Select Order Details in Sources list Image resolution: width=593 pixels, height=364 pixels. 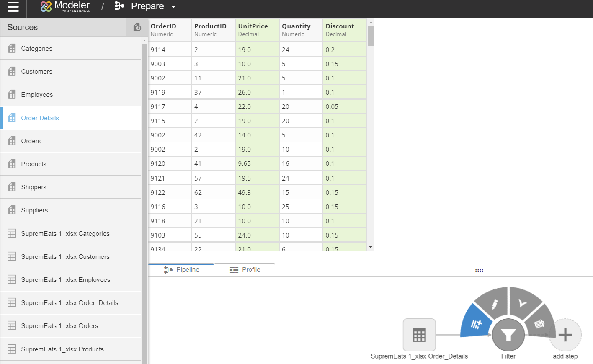(40, 118)
